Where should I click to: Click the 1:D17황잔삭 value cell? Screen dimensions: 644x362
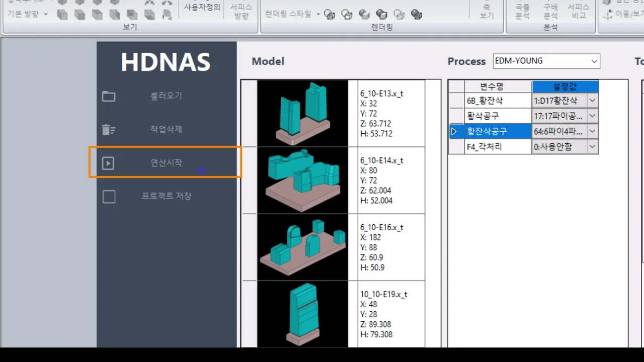coord(559,101)
